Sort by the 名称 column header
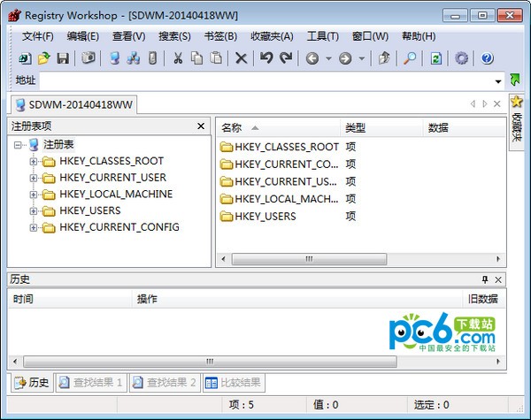The width and height of the screenshot is (531, 420). coord(278,128)
